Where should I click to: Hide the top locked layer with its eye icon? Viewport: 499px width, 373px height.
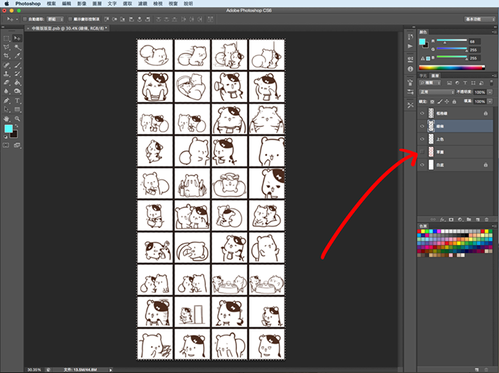tap(422, 113)
